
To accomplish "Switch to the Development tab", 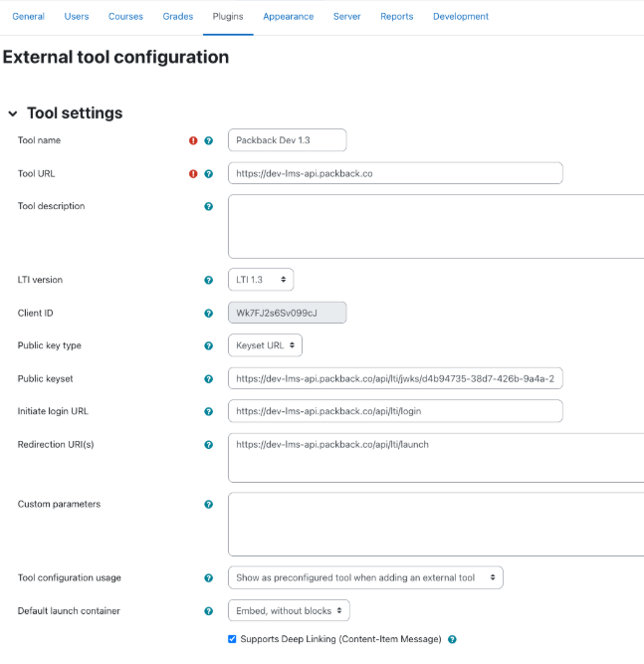I will (x=461, y=17).
